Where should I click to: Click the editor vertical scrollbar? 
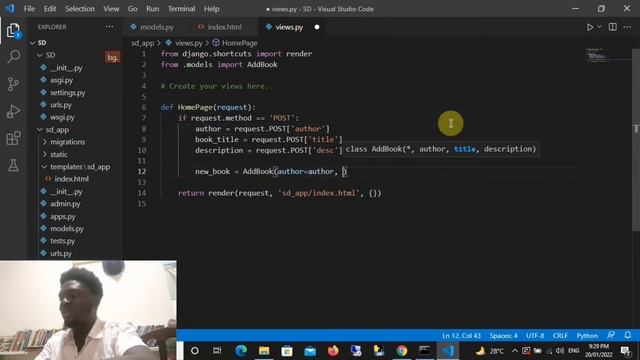(x=636, y=139)
